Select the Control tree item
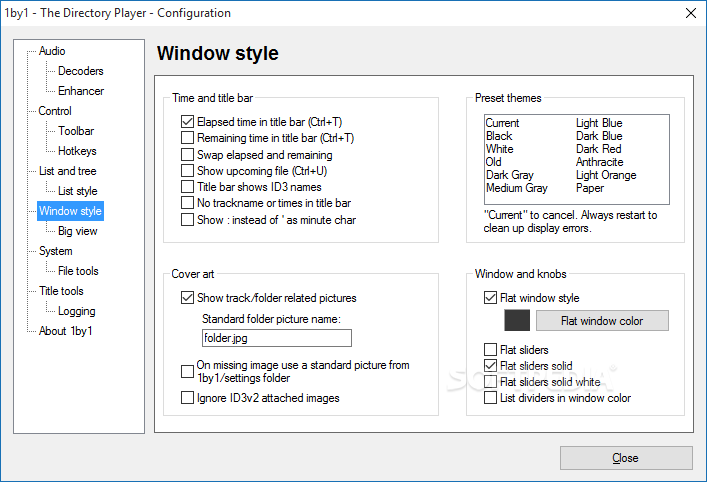 55,111
